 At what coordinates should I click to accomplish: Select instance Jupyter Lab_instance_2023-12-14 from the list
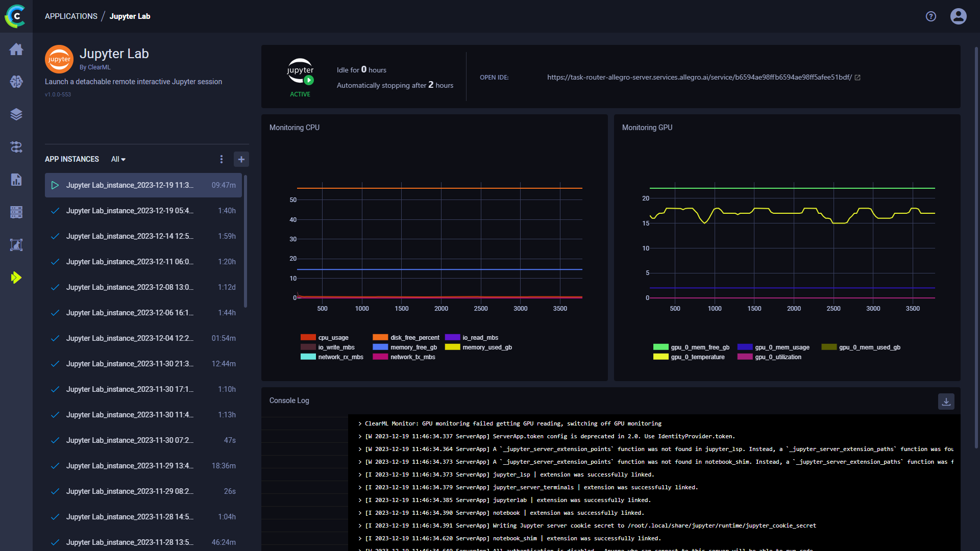(130, 236)
